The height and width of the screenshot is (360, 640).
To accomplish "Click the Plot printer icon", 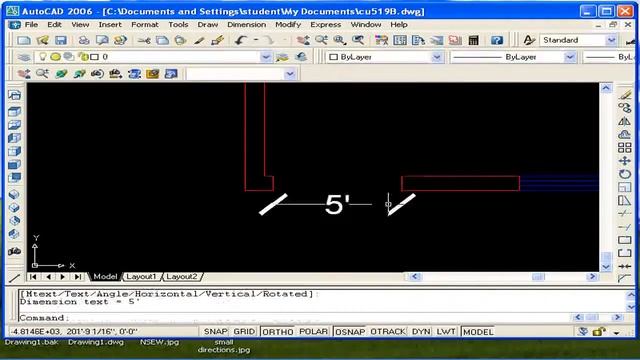I will point(84,40).
